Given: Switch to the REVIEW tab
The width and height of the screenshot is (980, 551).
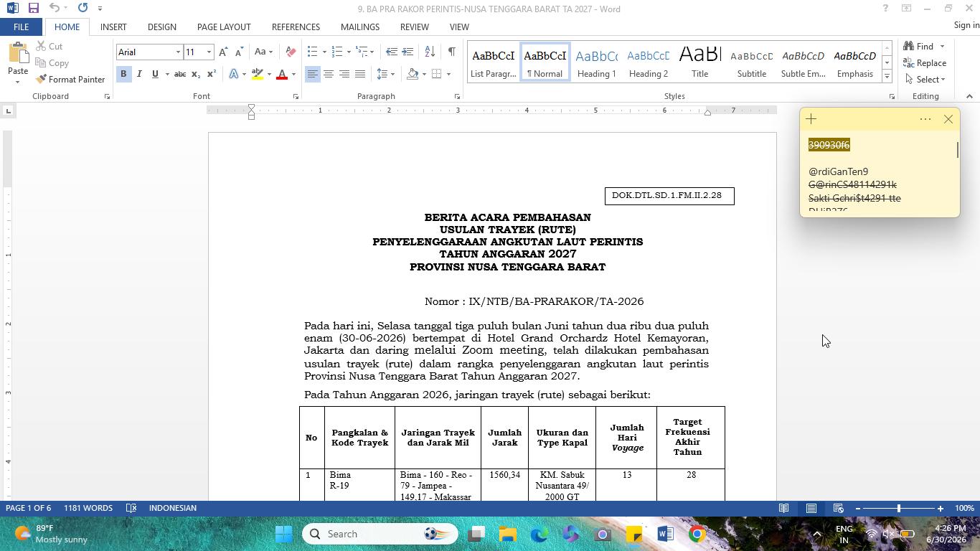Looking at the screenshot, I should point(414,27).
